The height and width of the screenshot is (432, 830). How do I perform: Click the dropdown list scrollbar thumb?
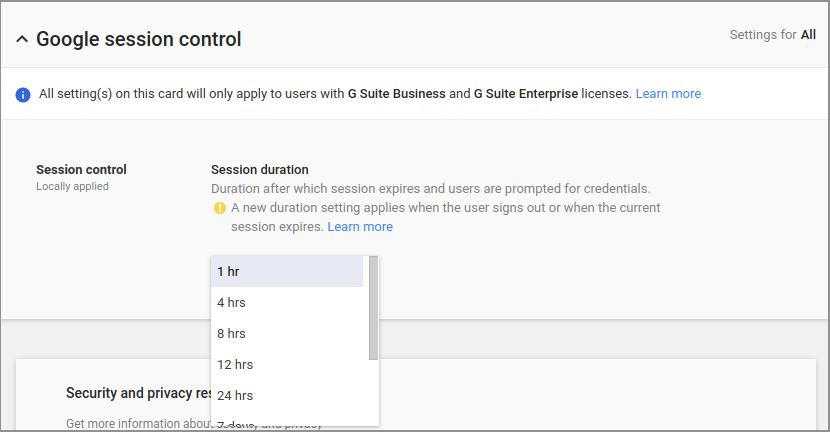coord(374,308)
